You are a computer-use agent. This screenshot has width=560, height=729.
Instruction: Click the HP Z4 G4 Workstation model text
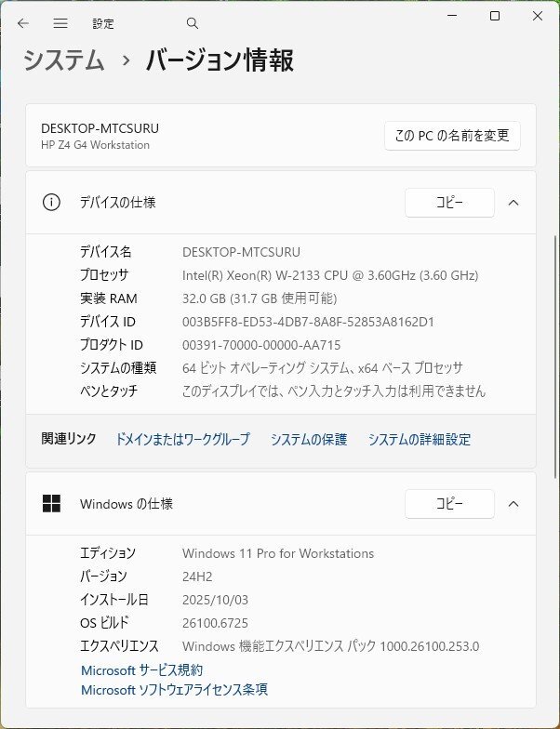(x=95, y=145)
